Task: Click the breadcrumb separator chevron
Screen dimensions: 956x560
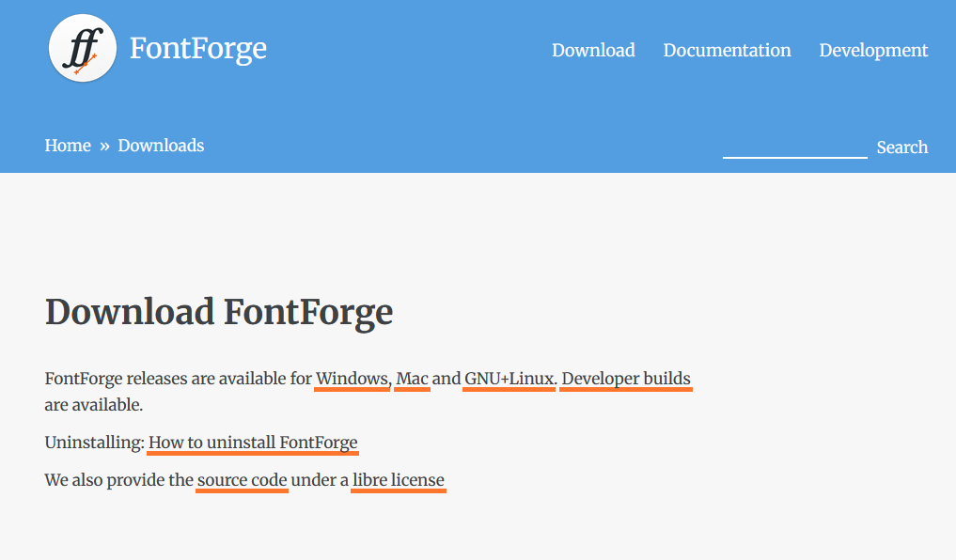Action: pos(103,146)
